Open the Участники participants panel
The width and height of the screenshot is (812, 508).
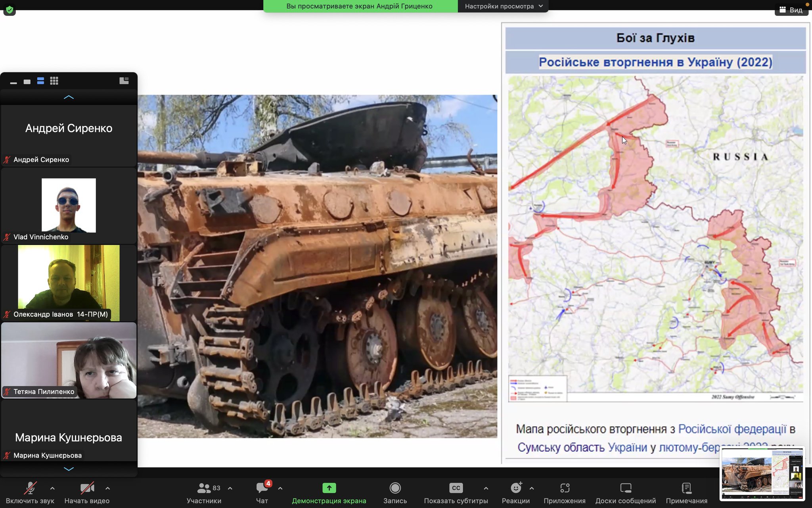(x=204, y=488)
